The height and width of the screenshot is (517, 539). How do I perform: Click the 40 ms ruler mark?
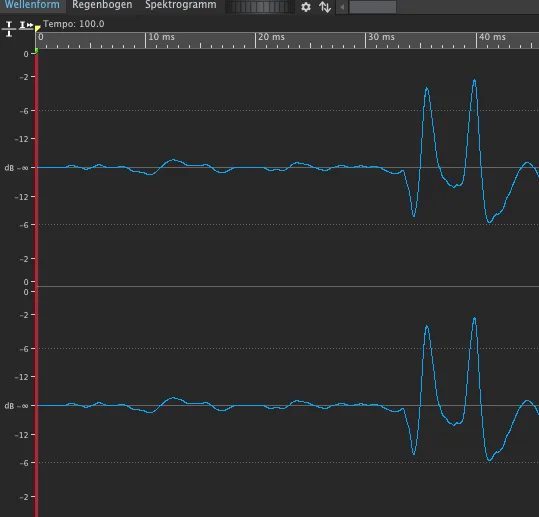(x=492, y=37)
